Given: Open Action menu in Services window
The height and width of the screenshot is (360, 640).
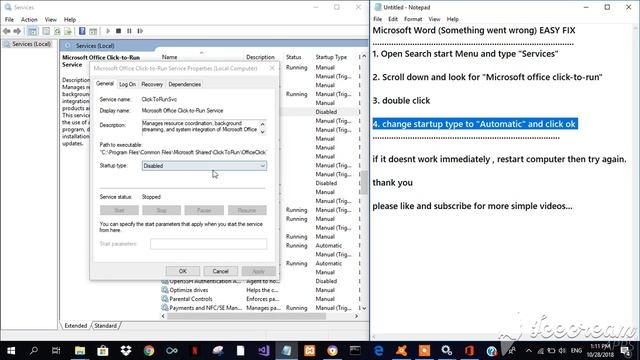Looking at the screenshot, I should tap(29, 20).
